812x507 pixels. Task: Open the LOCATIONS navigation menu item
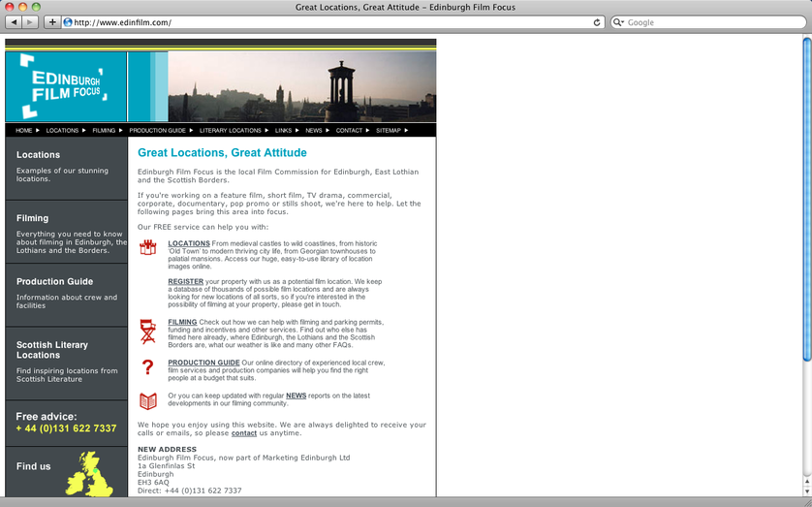62,131
